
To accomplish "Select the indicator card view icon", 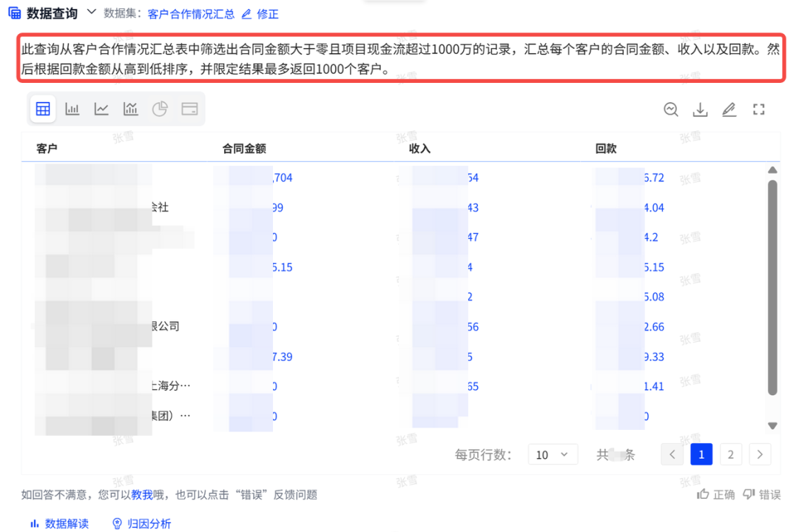I will click(x=189, y=110).
